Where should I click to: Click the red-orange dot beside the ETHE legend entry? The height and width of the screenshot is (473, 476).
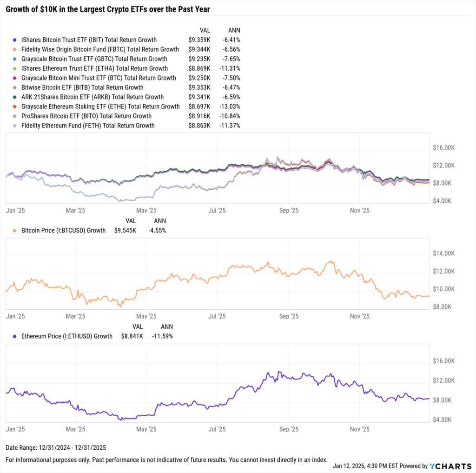point(15,107)
